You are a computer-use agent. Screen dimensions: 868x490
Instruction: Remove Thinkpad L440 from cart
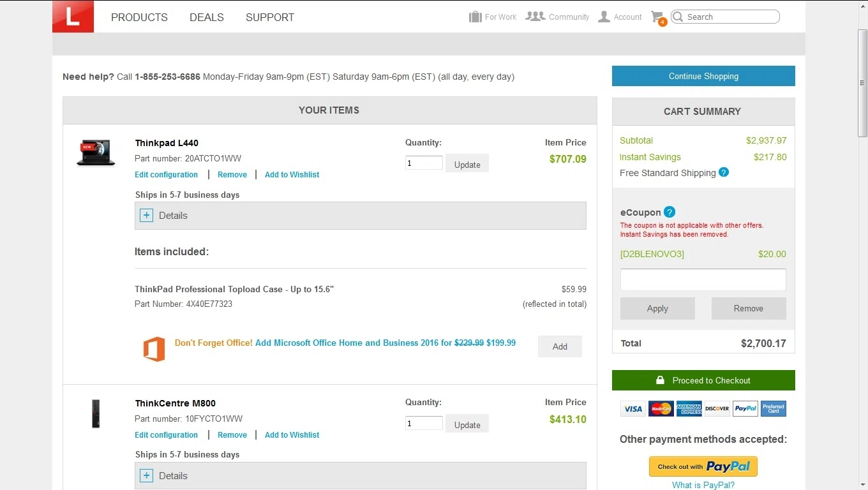[232, 174]
